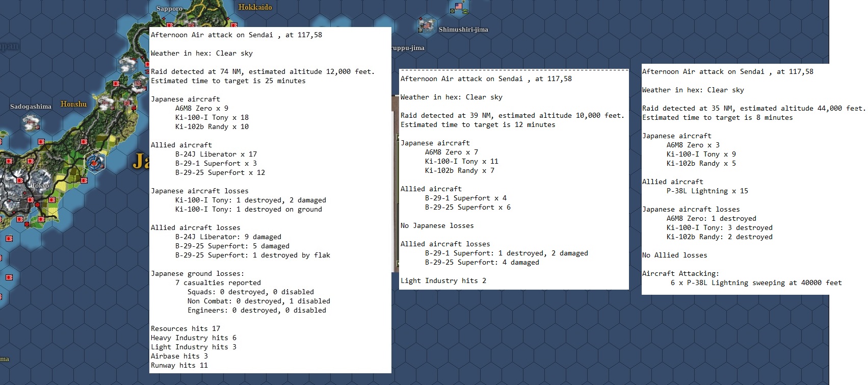This screenshot has width=868, height=385.
Task: Click the 'B-29-1 Superfort x 4' line
Action: coord(466,198)
